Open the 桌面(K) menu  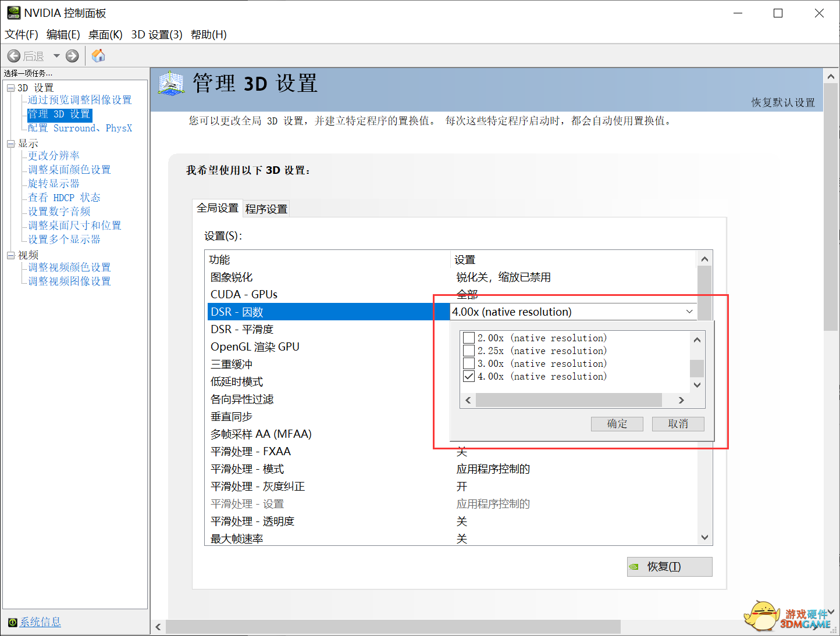(105, 35)
